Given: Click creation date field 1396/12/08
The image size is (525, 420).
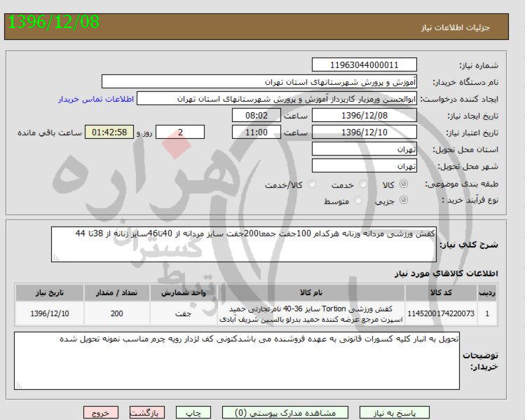Looking at the screenshot, I should pyautogui.click(x=364, y=115).
